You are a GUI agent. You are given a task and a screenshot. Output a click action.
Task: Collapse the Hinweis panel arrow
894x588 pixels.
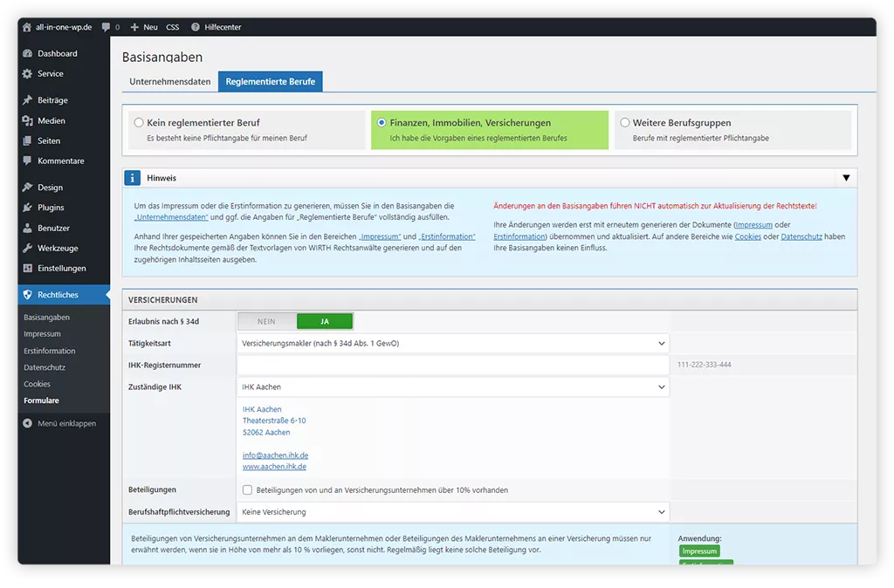(845, 178)
